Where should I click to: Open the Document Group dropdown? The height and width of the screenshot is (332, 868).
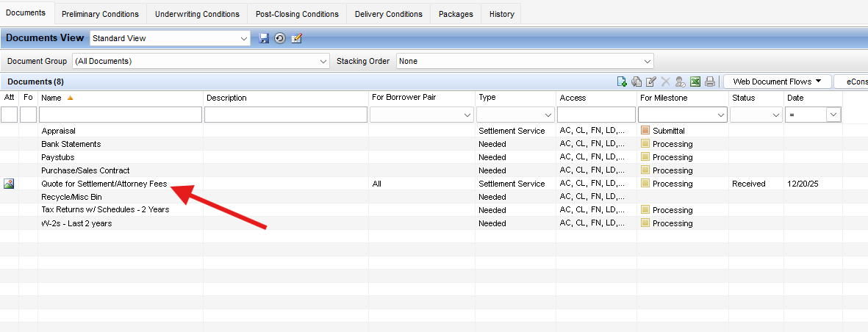tap(324, 62)
